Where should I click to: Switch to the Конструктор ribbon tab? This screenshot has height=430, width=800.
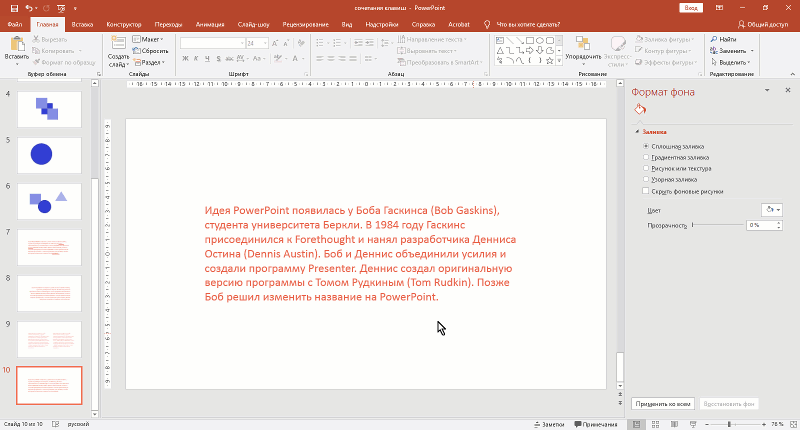click(124, 24)
